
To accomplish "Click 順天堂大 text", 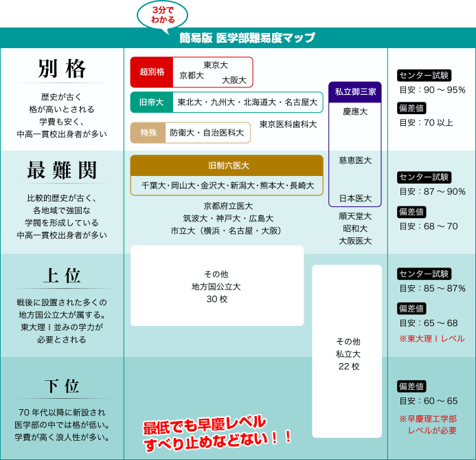I will click(x=355, y=217).
